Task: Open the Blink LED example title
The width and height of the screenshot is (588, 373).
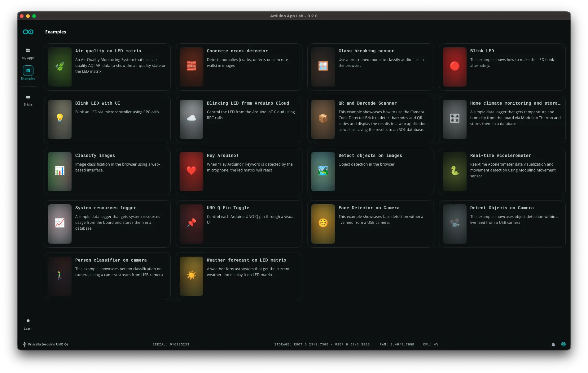Action: 482,51
